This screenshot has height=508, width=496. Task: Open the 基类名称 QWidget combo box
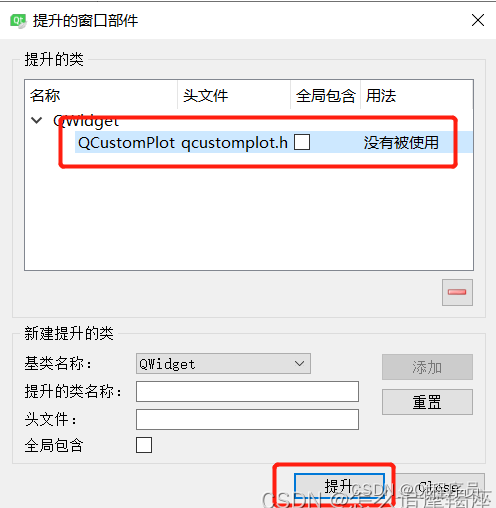tap(223, 364)
